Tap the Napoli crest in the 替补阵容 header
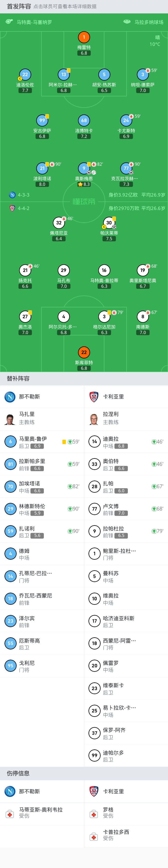The height and width of the screenshot is (868, 168). 10,397
